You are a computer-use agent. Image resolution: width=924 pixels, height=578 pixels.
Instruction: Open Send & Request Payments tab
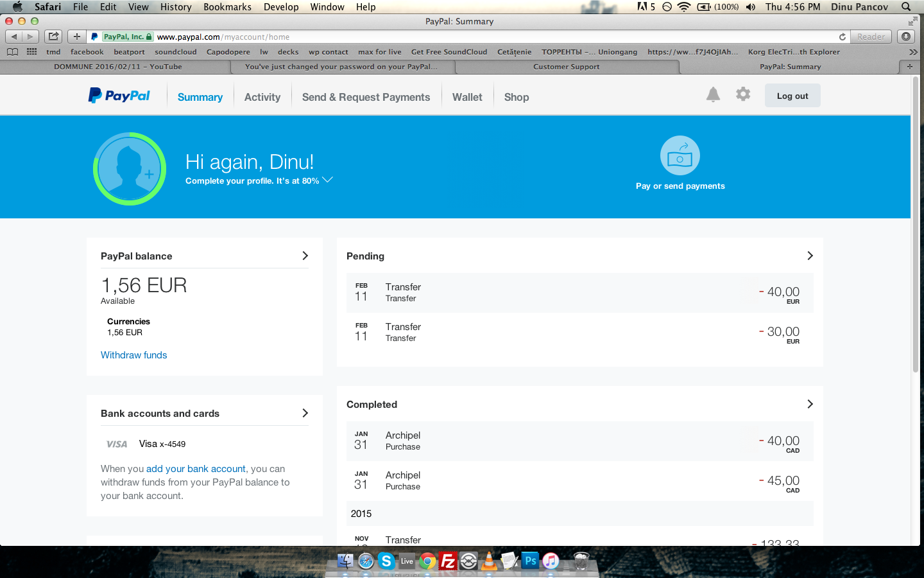(366, 97)
